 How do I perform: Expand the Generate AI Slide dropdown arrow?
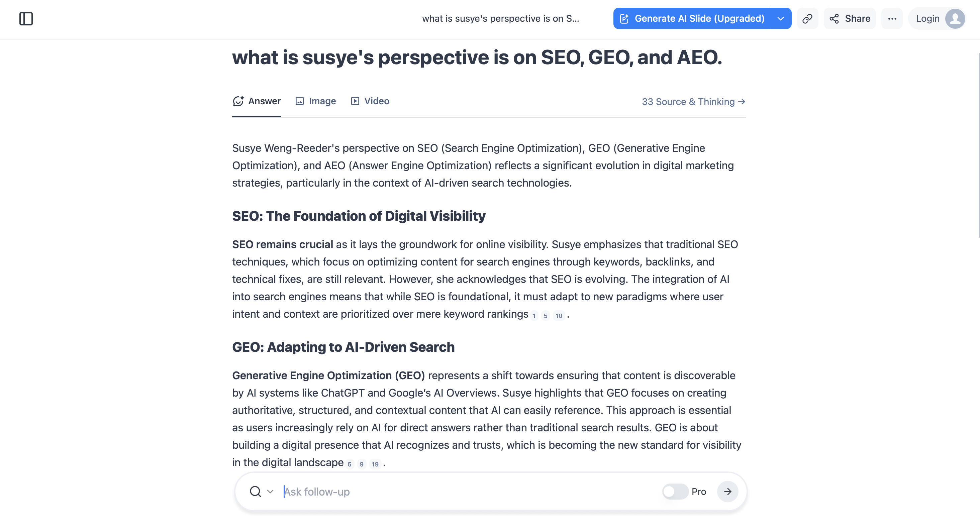point(781,19)
